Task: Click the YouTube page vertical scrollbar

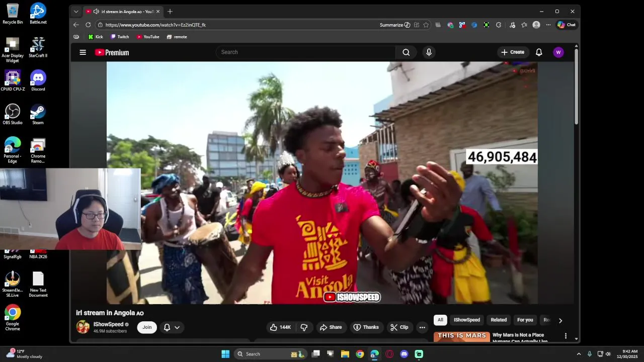Action: point(576,85)
